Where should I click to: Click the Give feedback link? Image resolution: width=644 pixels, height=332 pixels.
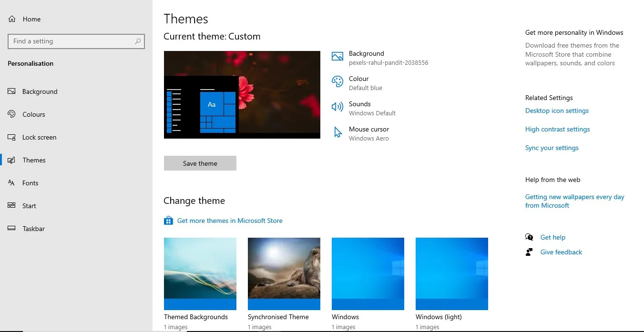tap(561, 252)
